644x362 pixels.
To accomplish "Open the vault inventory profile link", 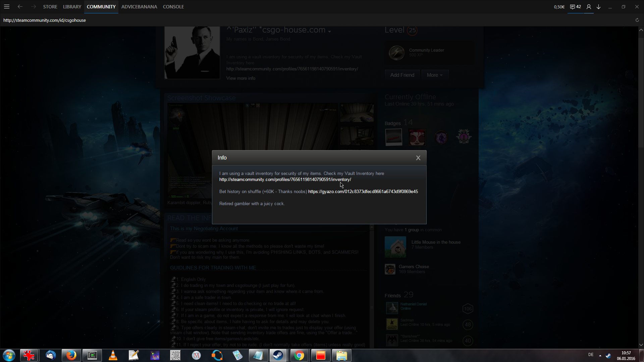I will (285, 180).
